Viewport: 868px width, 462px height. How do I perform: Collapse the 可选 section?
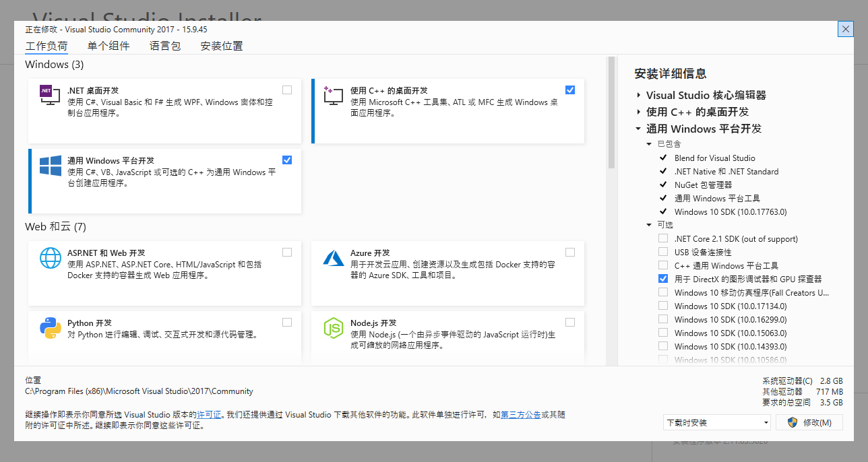click(x=649, y=225)
